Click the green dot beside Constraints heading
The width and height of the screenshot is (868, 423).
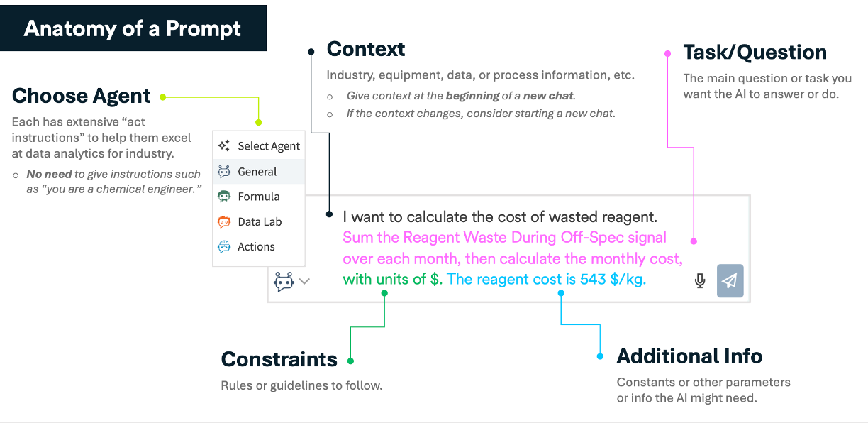point(350,361)
